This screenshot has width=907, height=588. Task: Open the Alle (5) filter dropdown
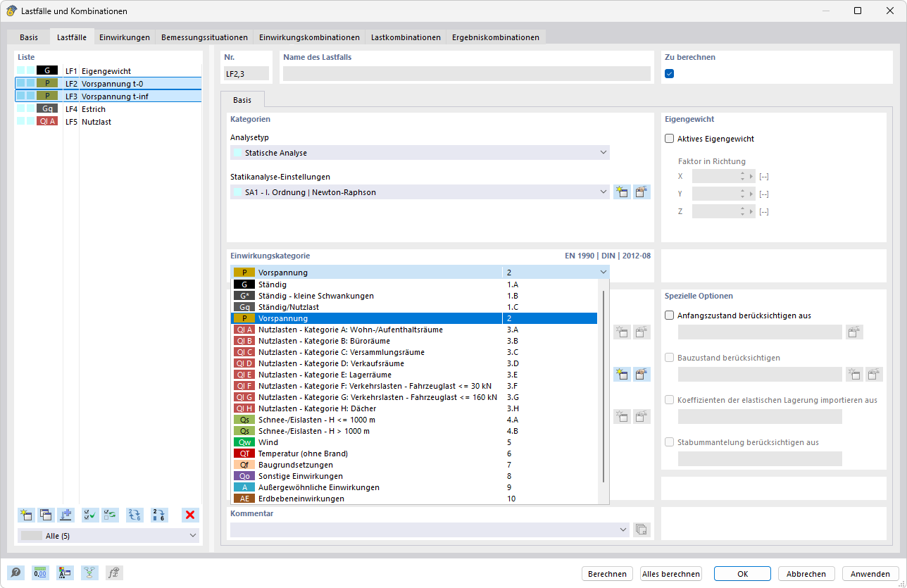(x=108, y=536)
